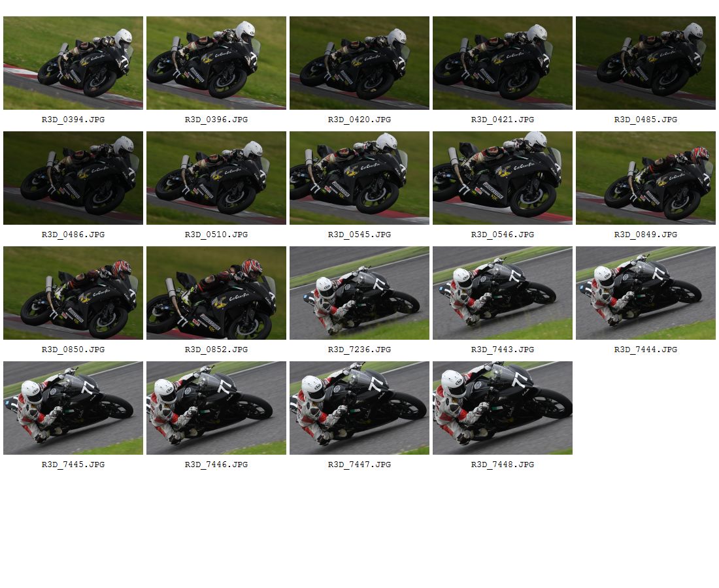Open the R3D_0510.JPG image
Image resolution: width=719 pixels, height=588 pixels.
click(216, 178)
